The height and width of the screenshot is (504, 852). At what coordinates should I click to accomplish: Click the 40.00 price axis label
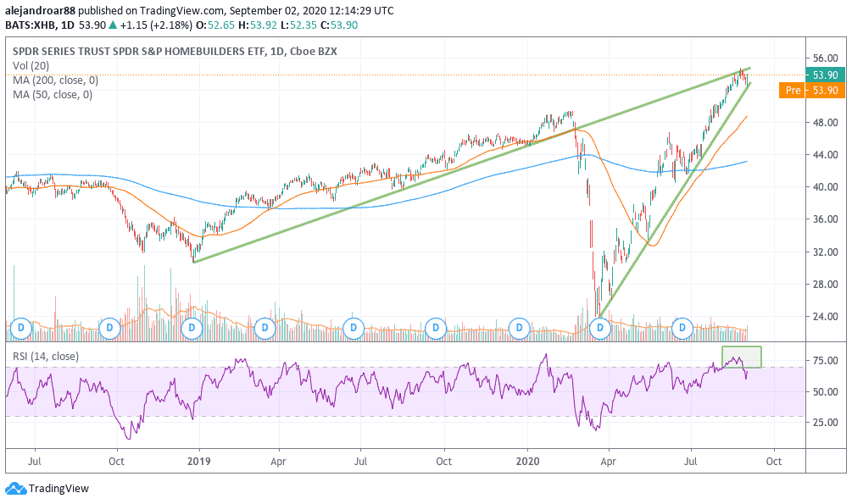coord(825,187)
